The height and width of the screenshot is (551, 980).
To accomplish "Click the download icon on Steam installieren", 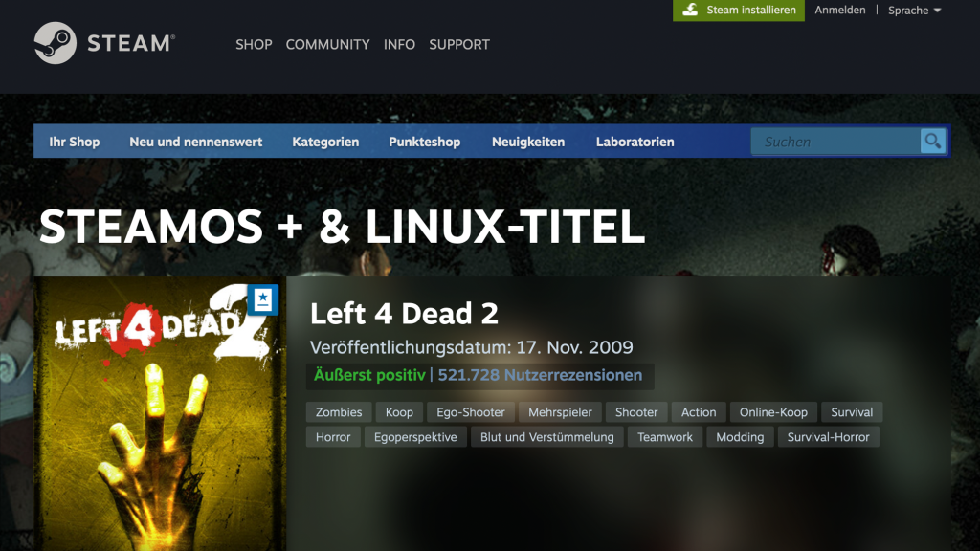I will pos(690,10).
